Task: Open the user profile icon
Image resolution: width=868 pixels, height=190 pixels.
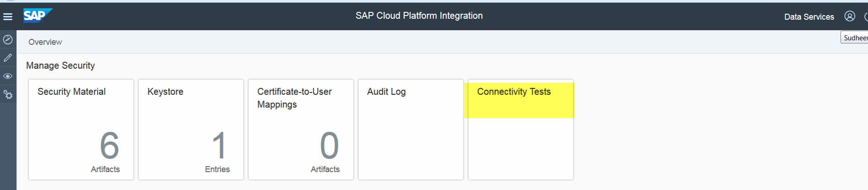Action: click(849, 16)
